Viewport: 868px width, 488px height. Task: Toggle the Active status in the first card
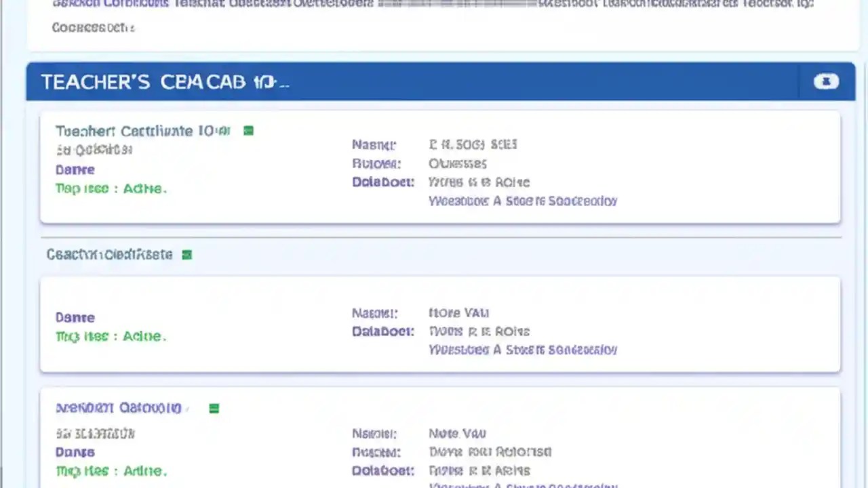145,188
